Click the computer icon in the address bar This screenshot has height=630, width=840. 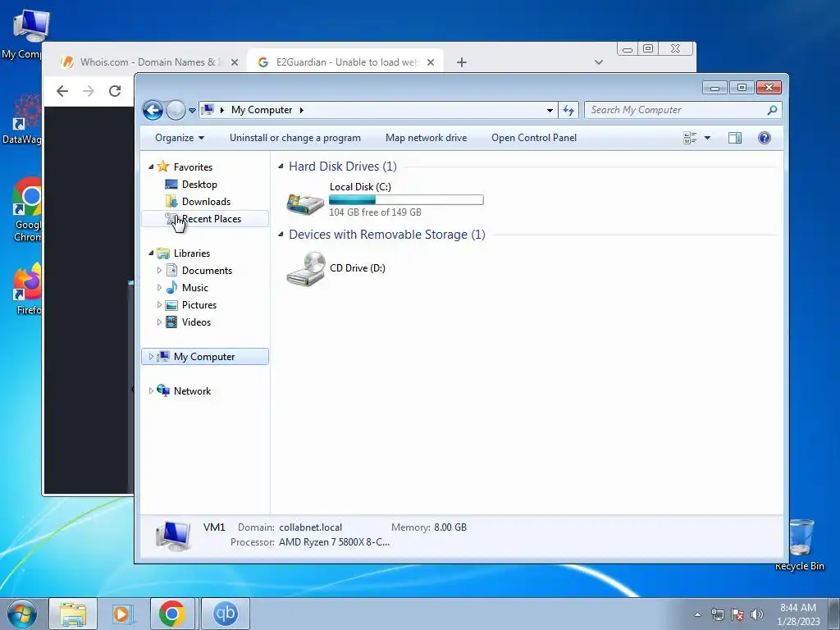[208, 110]
